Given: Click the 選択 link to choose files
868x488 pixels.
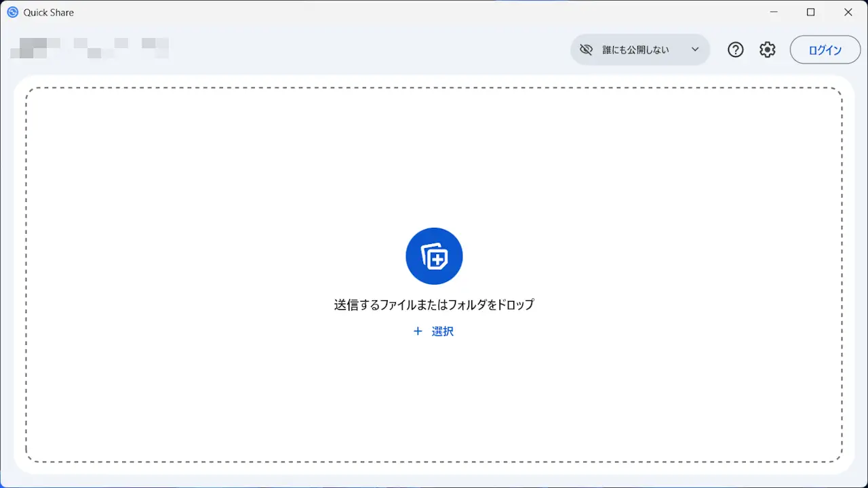Looking at the screenshot, I should click(x=433, y=331).
